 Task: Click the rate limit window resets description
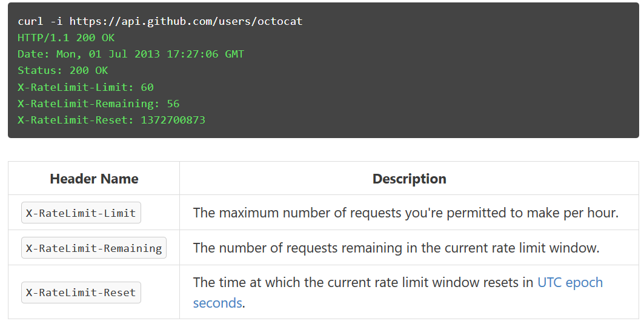tap(398, 293)
